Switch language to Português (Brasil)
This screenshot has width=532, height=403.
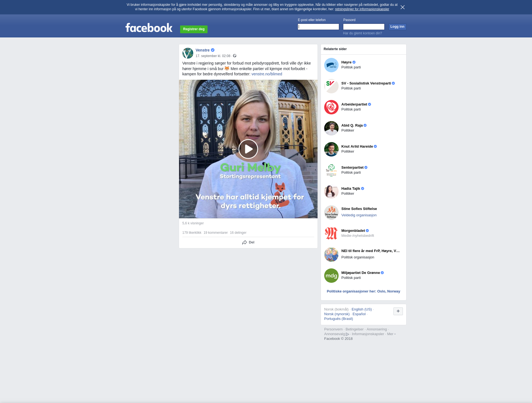coord(339,319)
